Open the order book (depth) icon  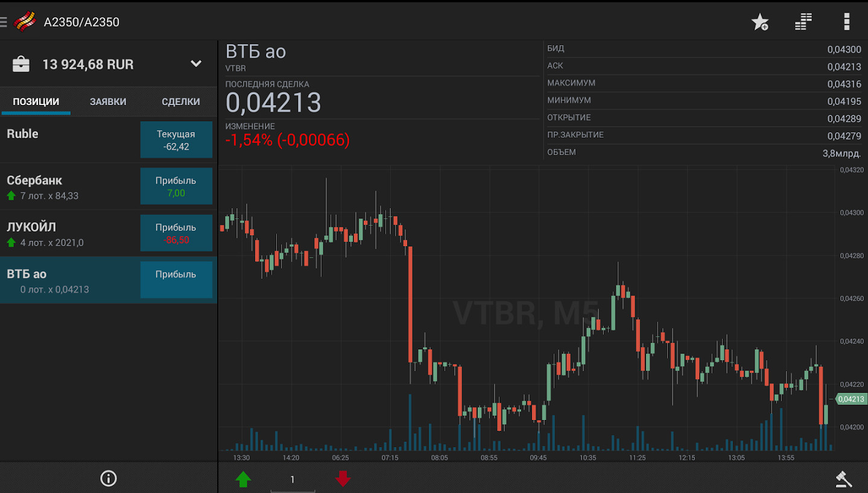coord(803,22)
